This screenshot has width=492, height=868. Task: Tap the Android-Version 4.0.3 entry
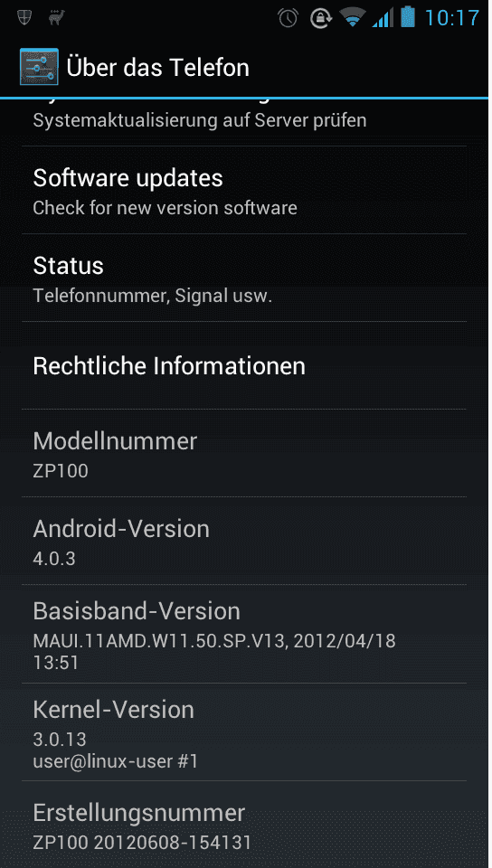click(244, 541)
